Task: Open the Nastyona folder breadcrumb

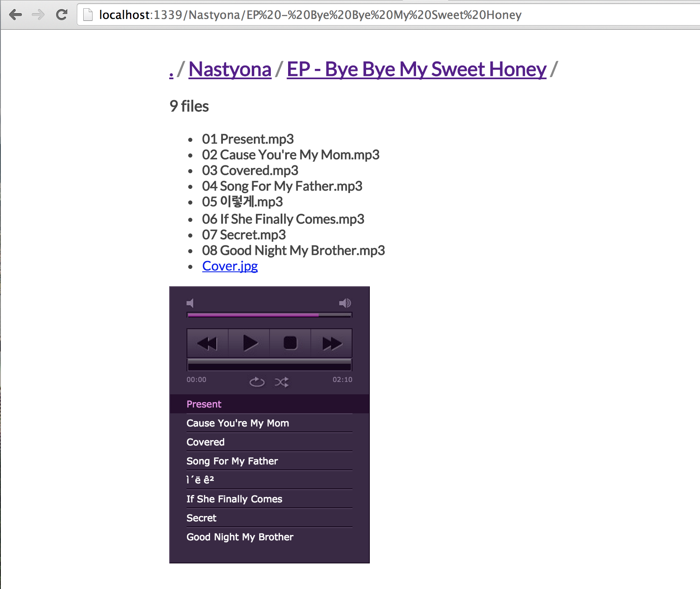Action: pyautogui.click(x=229, y=69)
